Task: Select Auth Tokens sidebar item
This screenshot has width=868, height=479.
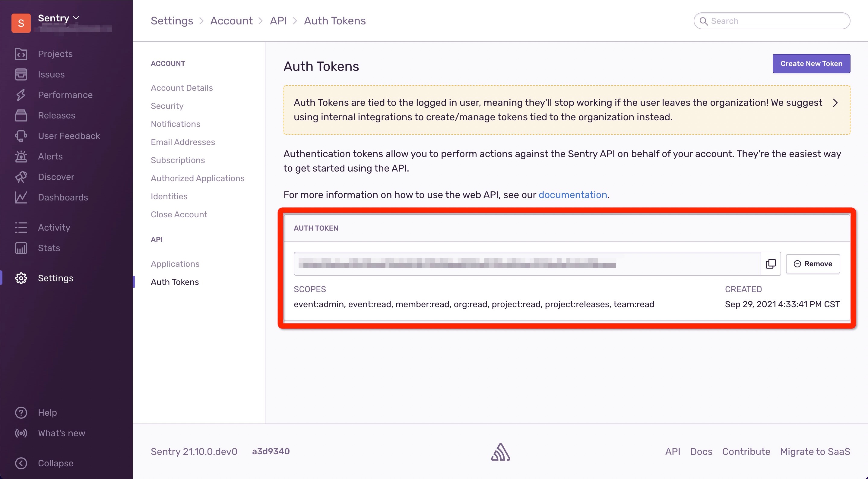Action: [x=175, y=281]
